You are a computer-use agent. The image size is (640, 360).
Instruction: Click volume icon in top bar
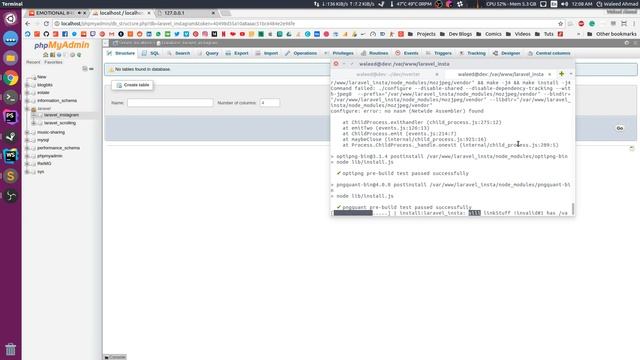pos(564,4)
